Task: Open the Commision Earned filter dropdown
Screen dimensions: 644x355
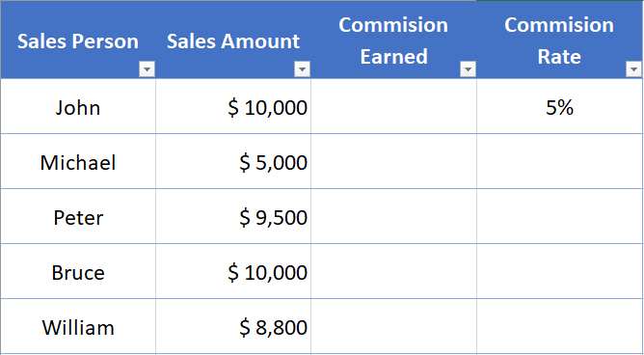Action: click(468, 69)
